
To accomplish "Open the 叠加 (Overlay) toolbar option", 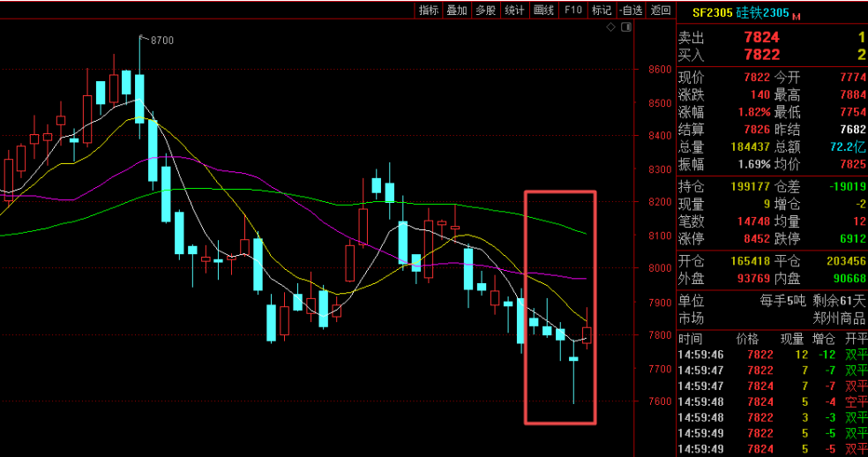I will pos(457,10).
